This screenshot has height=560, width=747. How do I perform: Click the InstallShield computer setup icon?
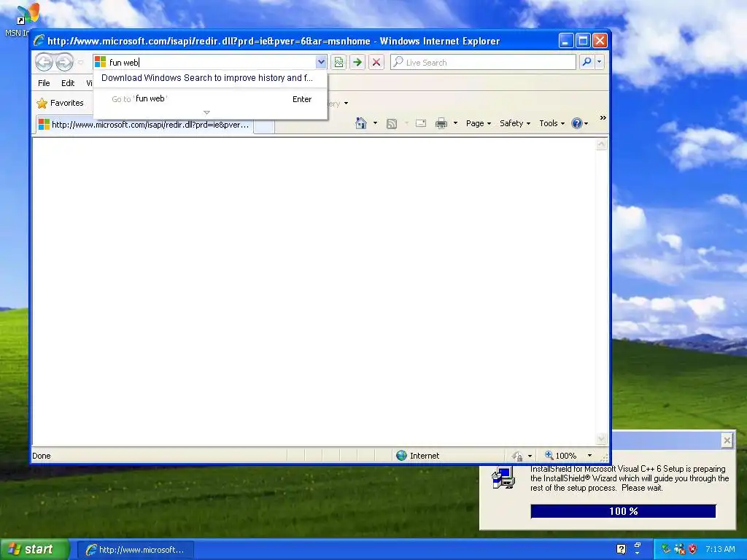point(503,478)
